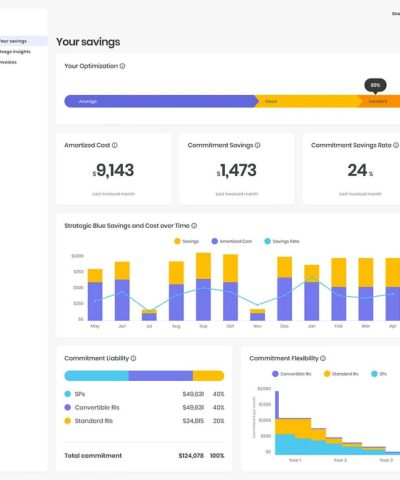Click the Year 1 axis label in Flexibility chart
Screen dimensions: 400x480
tap(295, 460)
